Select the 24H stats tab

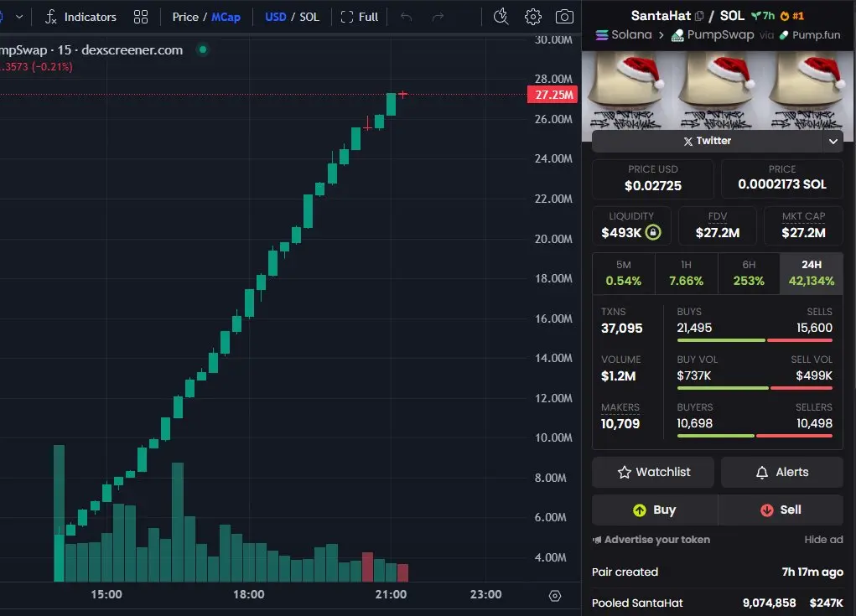coord(812,273)
